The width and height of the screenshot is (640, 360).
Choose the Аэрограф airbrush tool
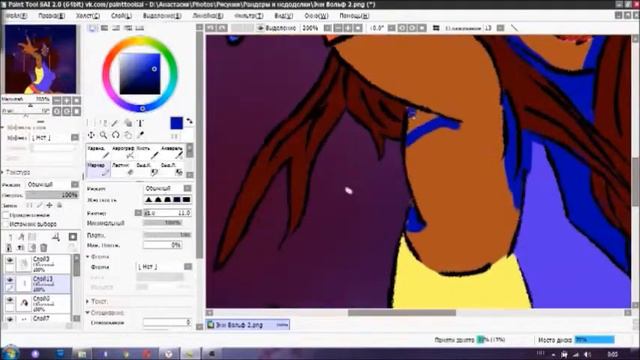coord(123,152)
